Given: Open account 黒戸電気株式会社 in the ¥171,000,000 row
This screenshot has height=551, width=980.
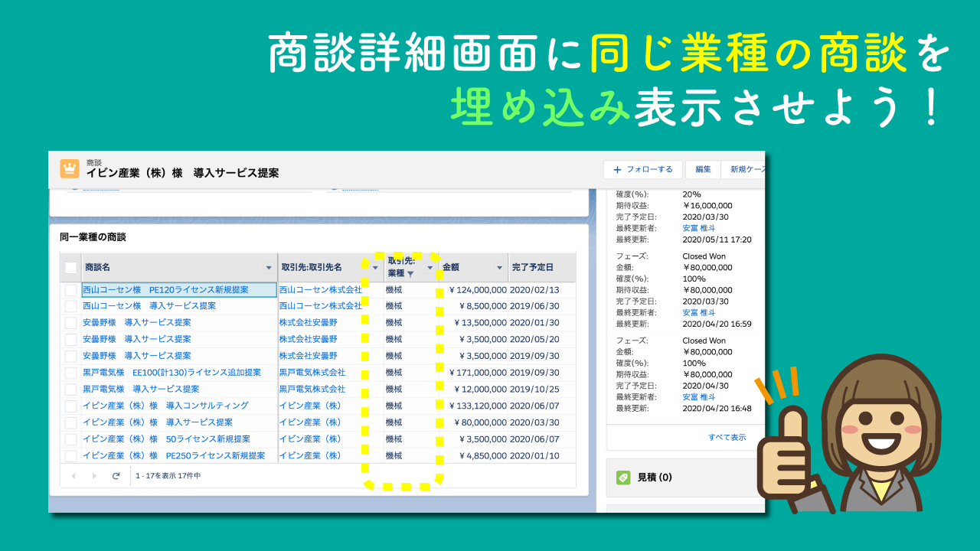Looking at the screenshot, I should [x=312, y=373].
